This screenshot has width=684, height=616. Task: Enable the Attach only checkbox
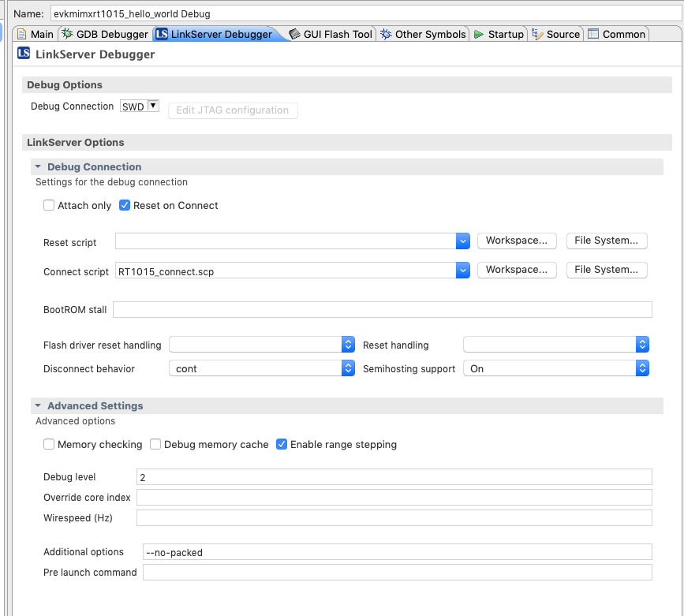point(50,206)
